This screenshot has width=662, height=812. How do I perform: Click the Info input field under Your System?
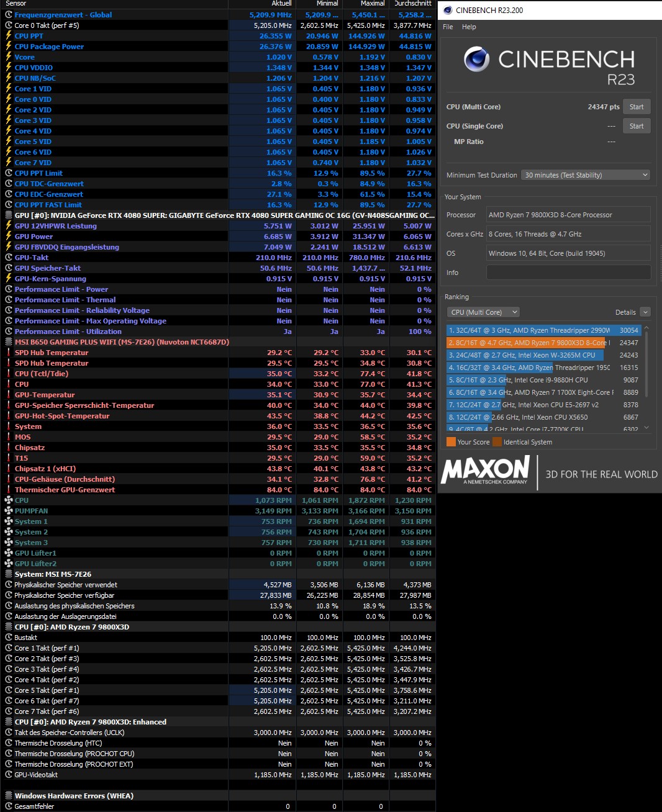coord(568,272)
